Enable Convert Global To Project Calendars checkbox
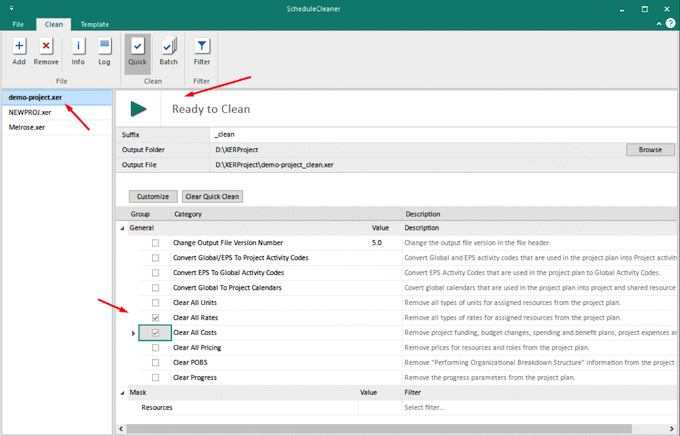Image resolution: width=680 pixels, height=436 pixels. (155, 288)
